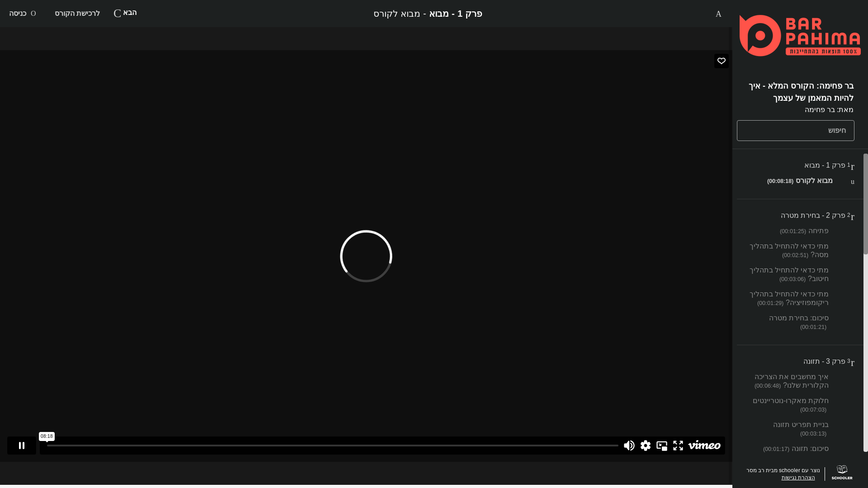The width and height of the screenshot is (868, 488).
Task: Click the video progress bar
Action: tap(333, 446)
